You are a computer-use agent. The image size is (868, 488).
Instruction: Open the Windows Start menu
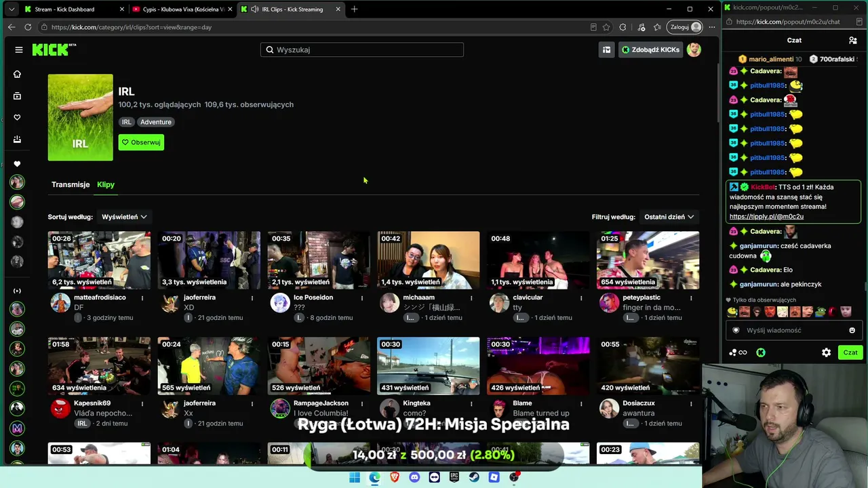click(355, 477)
